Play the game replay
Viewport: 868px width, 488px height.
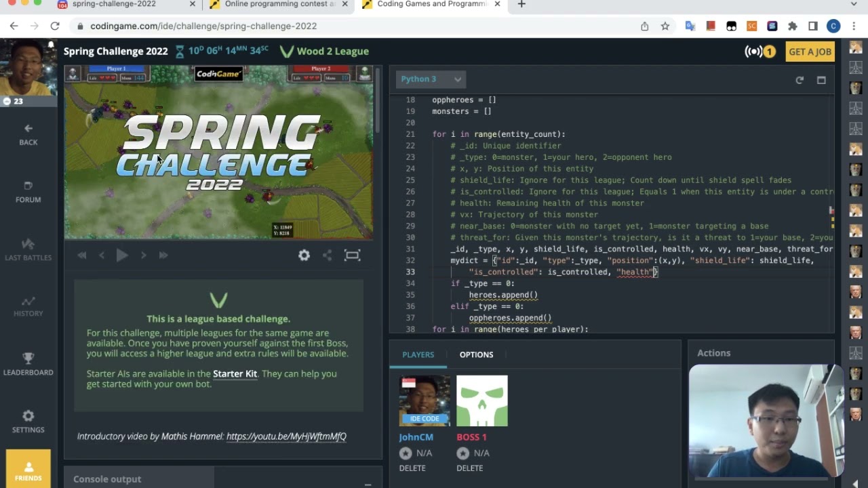(x=122, y=256)
